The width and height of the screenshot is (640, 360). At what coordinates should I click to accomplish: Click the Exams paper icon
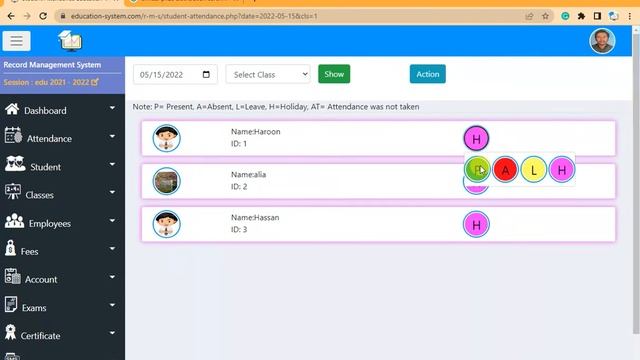point(11,304)
